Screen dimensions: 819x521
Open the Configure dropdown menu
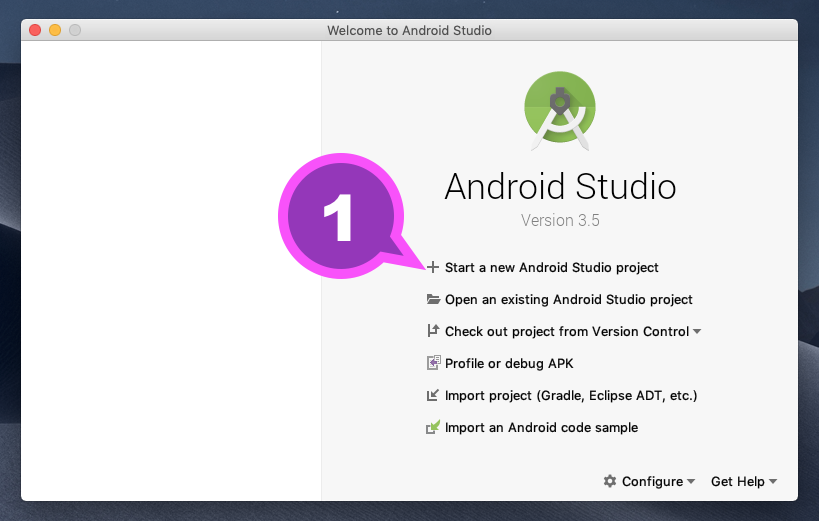649,481
